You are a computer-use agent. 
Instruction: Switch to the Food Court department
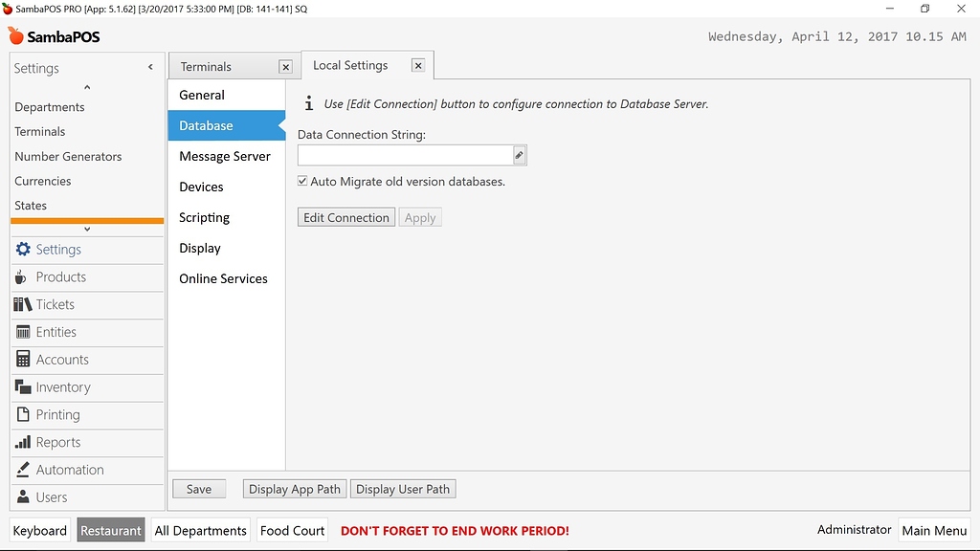[292, 530]
